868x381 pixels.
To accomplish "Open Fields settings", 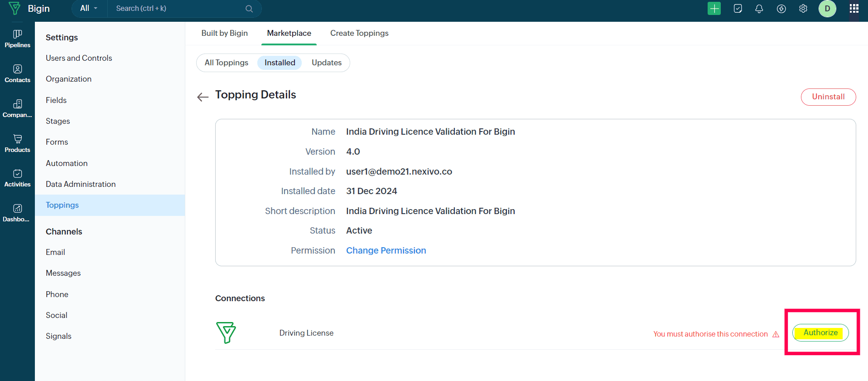I will 56,100.
